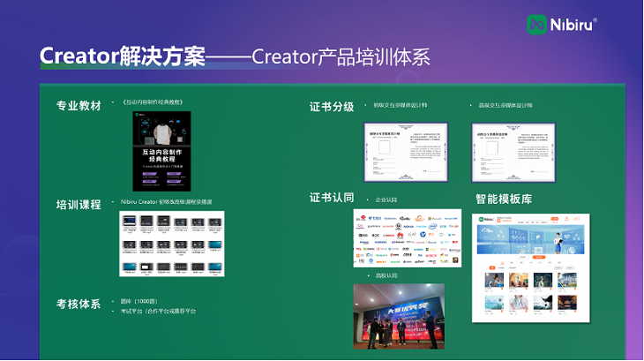Click the 证书认同 section heading
The height and width of the screenshot is (361, 644).
click(x=332, y=198)
